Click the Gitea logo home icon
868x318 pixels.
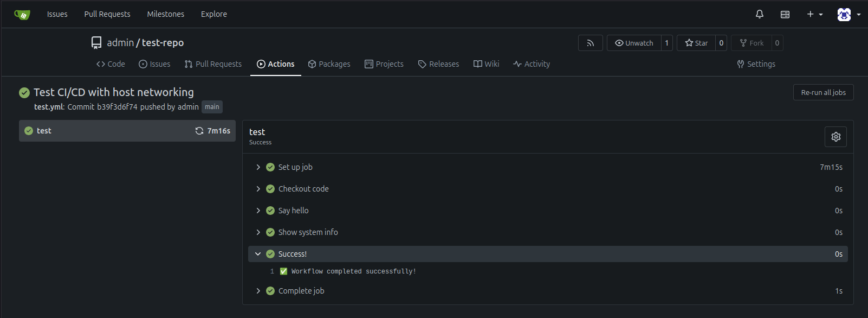22,15
